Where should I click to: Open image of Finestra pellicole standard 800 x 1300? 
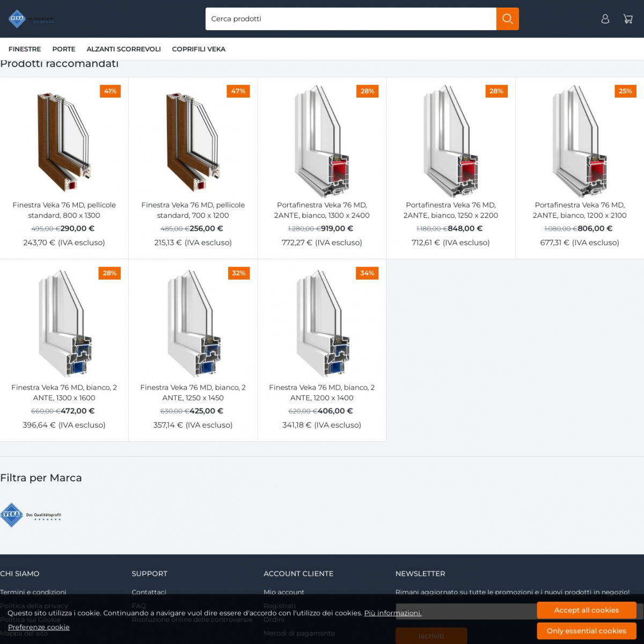tap(64, 141)
